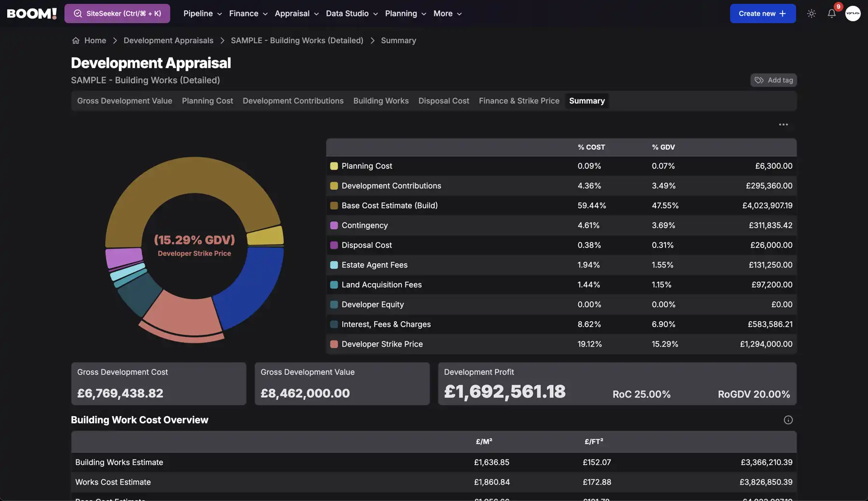Select the Summary tab
This screenshot has height=501, width=868.
(x=587, y=101)
